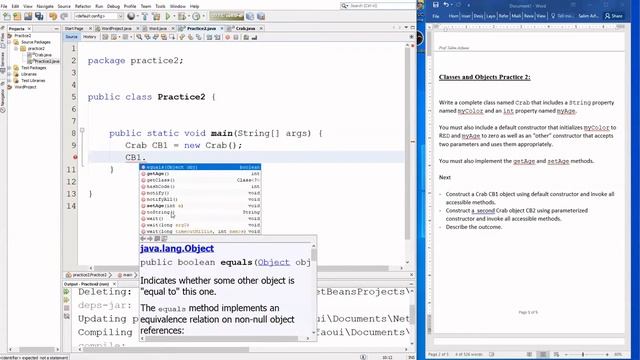Screen dimensions: 640x360
Task: Follow the java.lang.Object link in Javadoc popup
Action: click(x=177, y=249)
